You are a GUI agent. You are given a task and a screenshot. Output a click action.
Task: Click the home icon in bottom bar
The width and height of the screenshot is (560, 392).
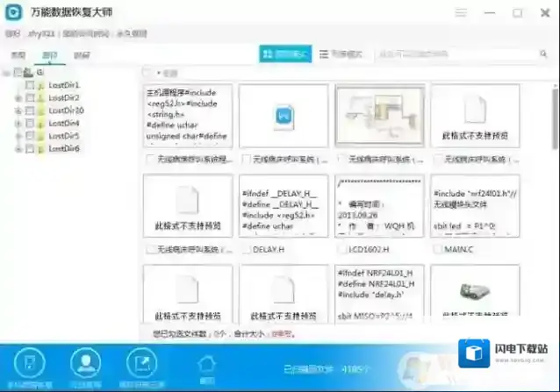pyautogui.click(x=207, y=364)
